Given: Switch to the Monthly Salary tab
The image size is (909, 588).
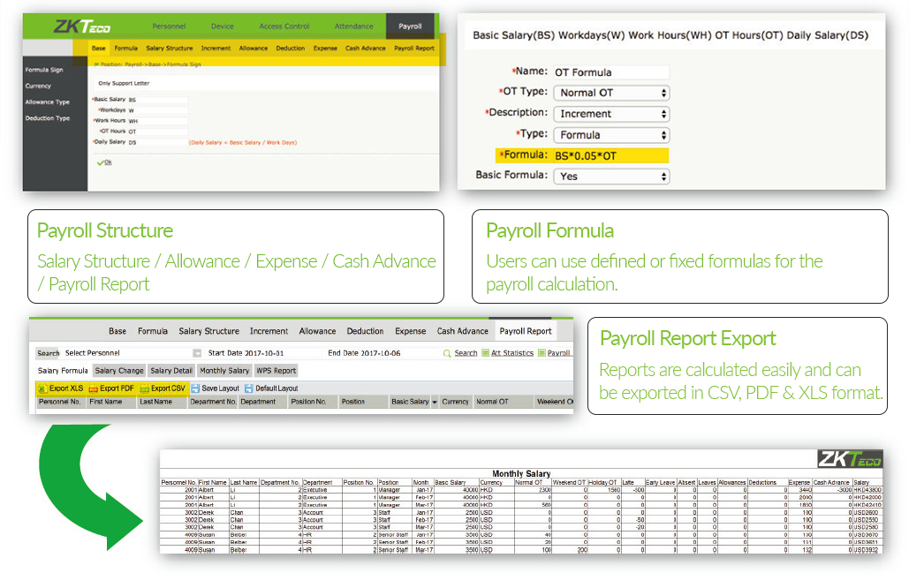Looking at the screenshot, I should click(224, 371).
